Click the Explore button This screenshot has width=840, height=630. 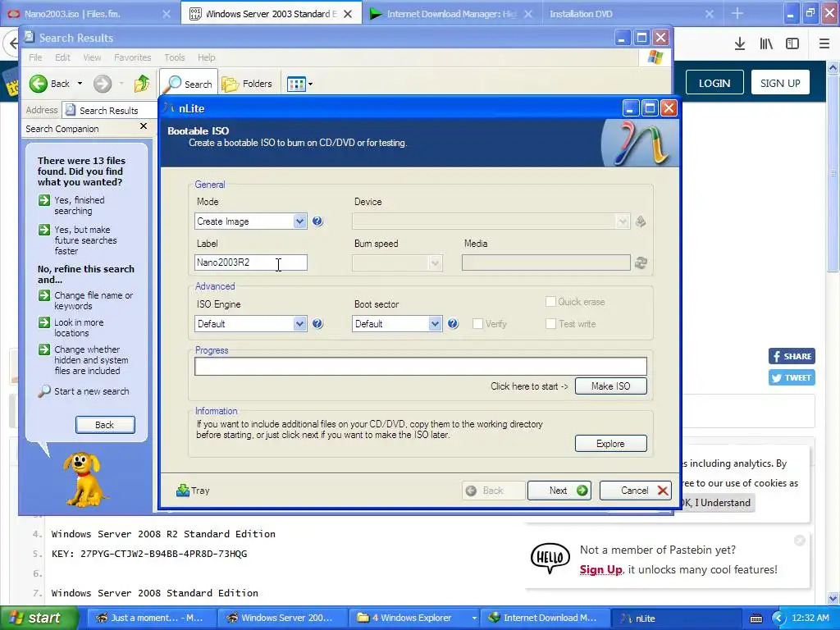pyautogui.click(x=610, y=444)
